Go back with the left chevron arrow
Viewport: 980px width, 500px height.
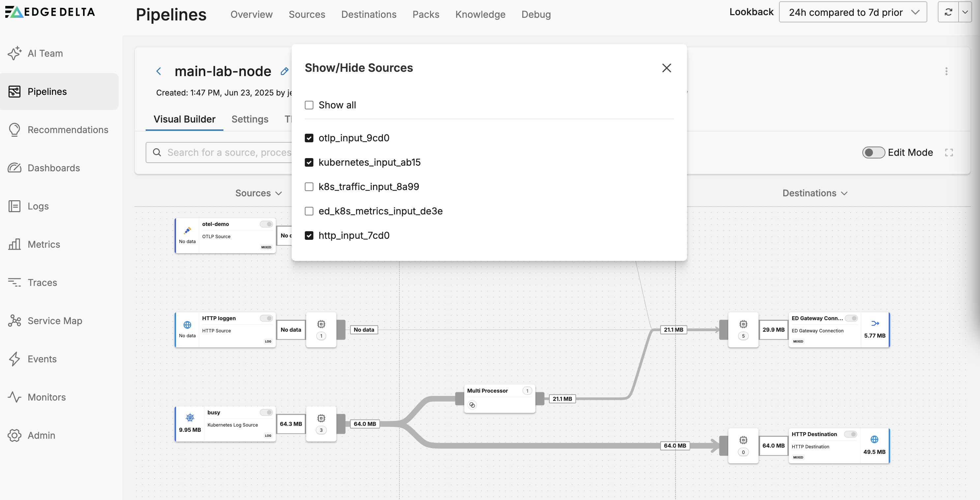pos(159,71)
